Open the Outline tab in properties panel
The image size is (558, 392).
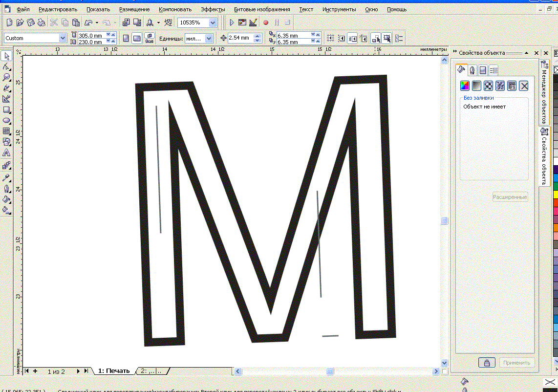point(472,70)
